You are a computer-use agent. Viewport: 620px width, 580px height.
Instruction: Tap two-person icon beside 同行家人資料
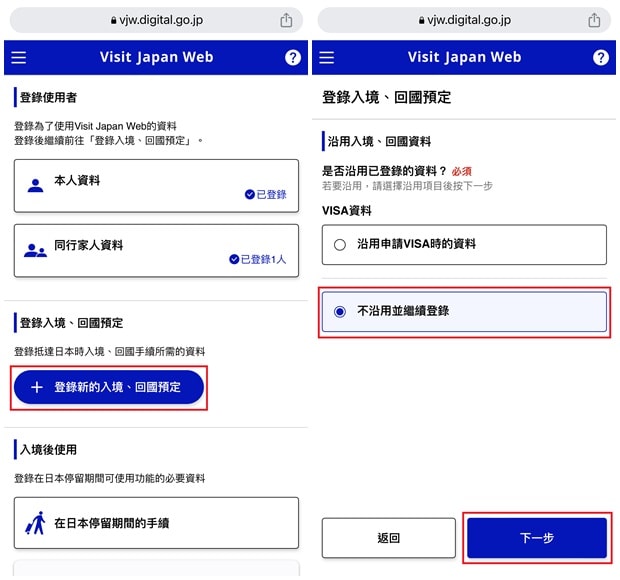[36, 250]
